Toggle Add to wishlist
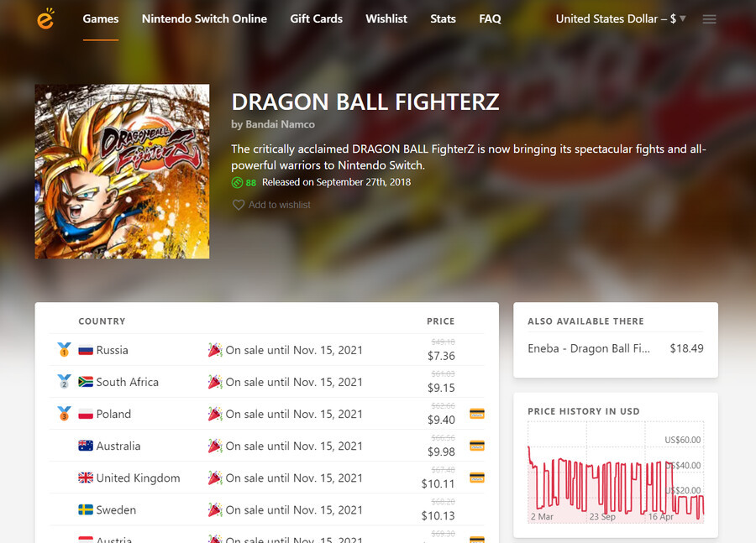The image size is (756, 543). click(x=271, y=205)
